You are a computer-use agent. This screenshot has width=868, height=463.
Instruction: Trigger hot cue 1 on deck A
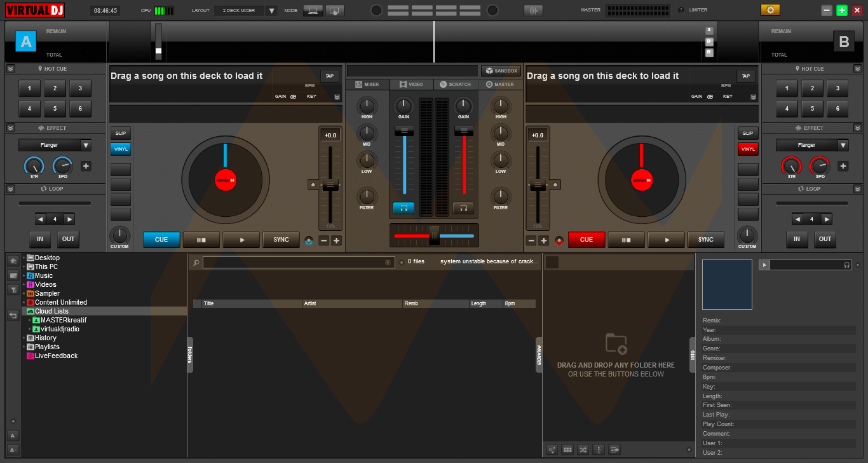[x=29, y=88]
